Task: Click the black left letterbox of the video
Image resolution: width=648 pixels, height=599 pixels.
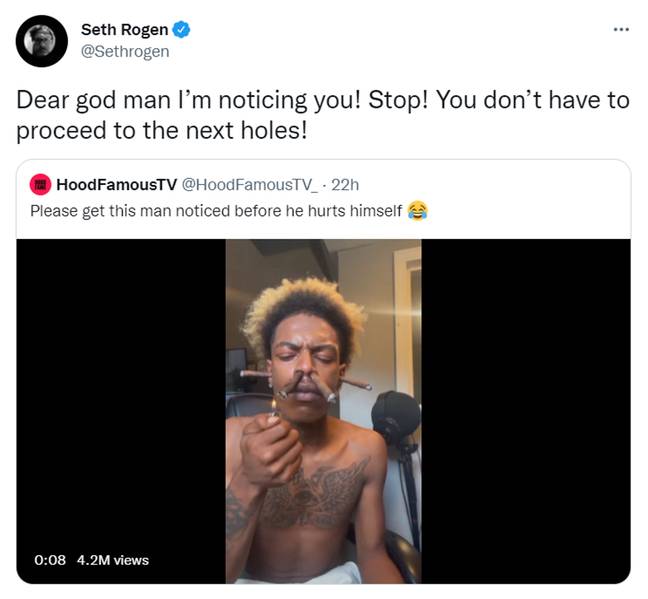Action: [x=121, y=411]
